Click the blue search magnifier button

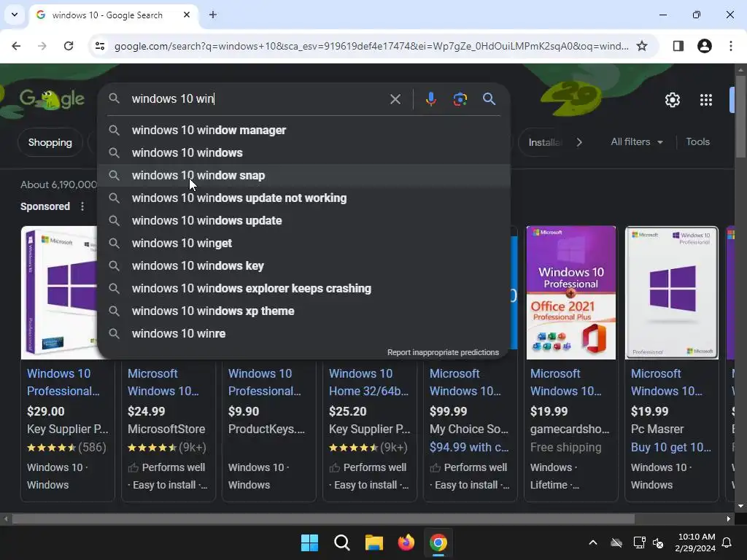point(489,99)
